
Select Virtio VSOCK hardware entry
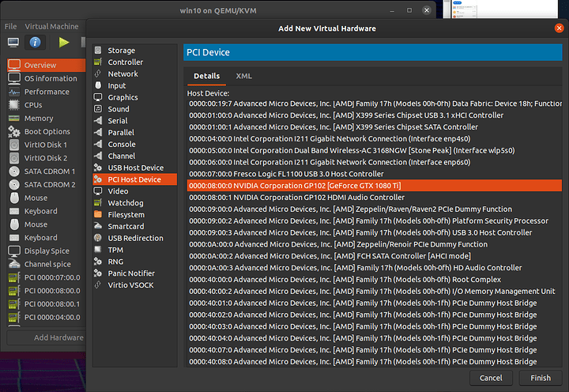[x=130, y=285]
